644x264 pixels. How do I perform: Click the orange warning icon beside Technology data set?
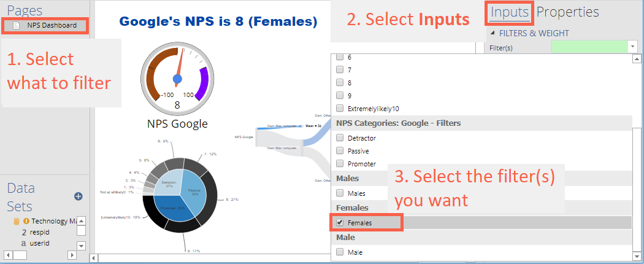pos(26,221)
